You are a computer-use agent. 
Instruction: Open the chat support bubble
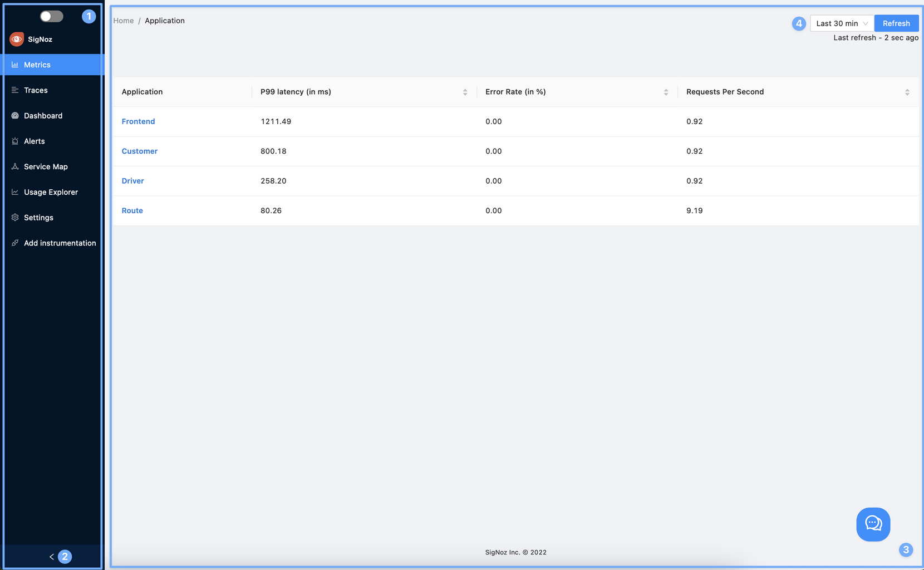tap(873, 524)
